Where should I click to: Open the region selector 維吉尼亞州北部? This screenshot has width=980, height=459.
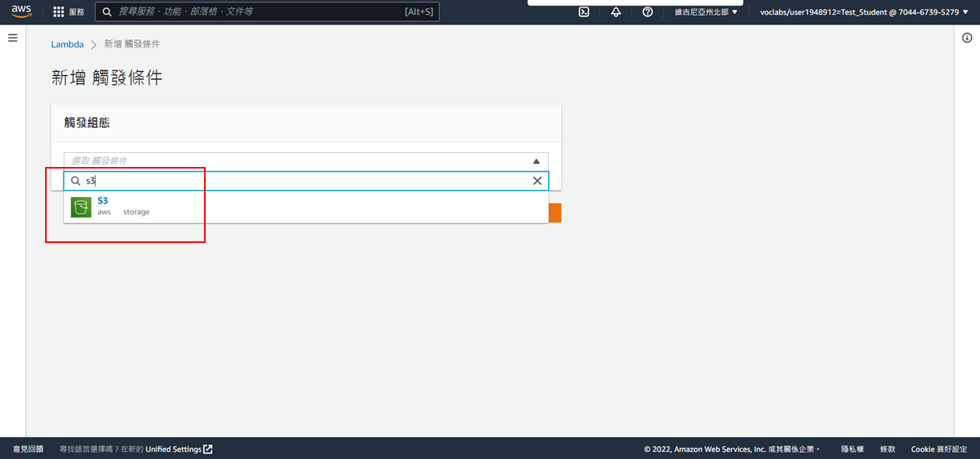706,12
